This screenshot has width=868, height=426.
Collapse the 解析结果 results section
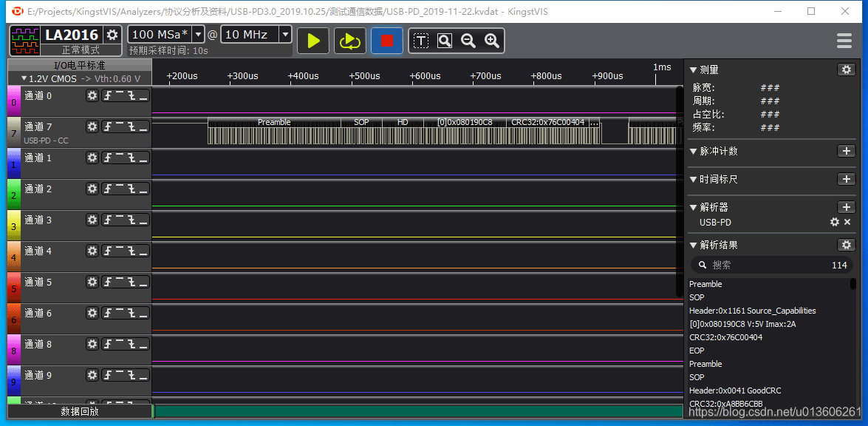click(692, 245)
